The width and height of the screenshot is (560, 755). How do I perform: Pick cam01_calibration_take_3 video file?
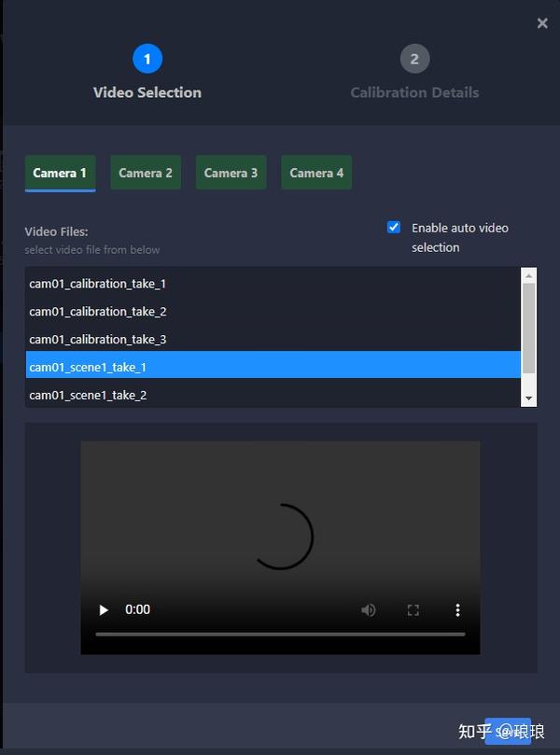click(273, 340)
